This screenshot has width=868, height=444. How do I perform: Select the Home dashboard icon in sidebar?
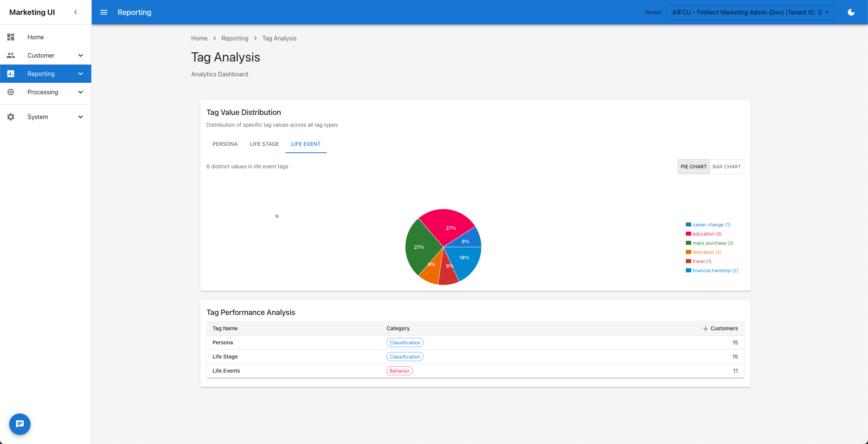(x=10, y=37)
